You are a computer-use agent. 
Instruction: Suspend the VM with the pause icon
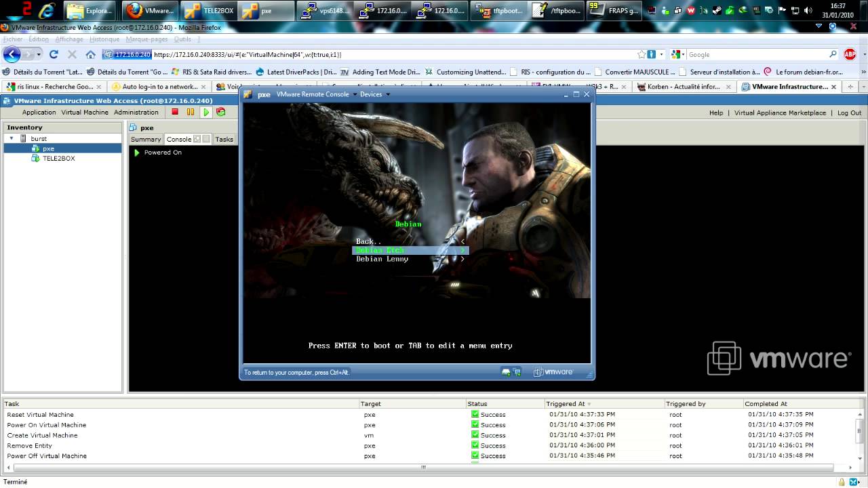[x=191, y=112]
